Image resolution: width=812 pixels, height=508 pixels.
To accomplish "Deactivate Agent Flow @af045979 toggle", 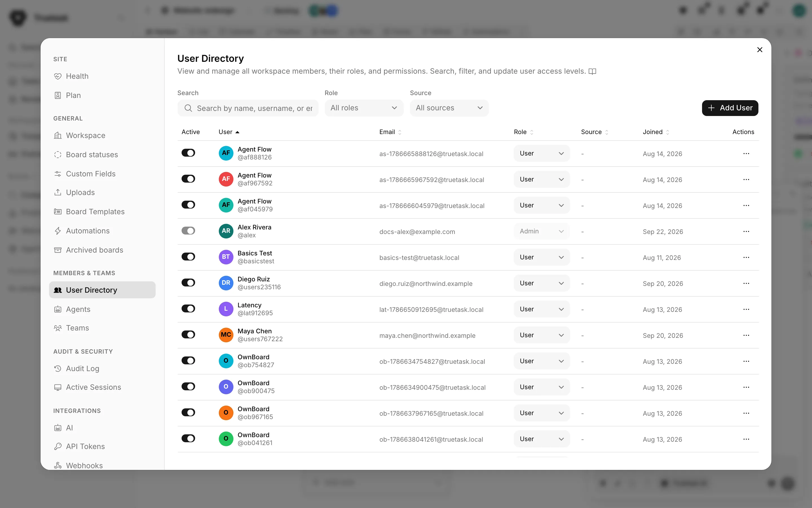I will pos(188,205).
